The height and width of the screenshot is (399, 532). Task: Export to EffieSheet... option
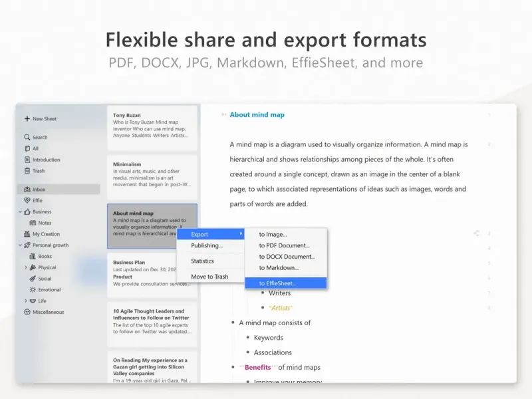[286, 283]
